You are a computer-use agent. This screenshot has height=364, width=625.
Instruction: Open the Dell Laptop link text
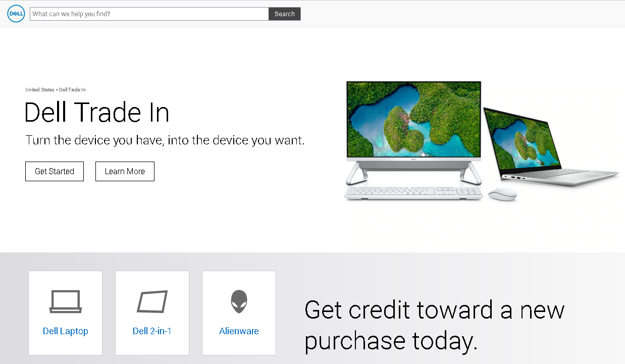coord(66,331)
